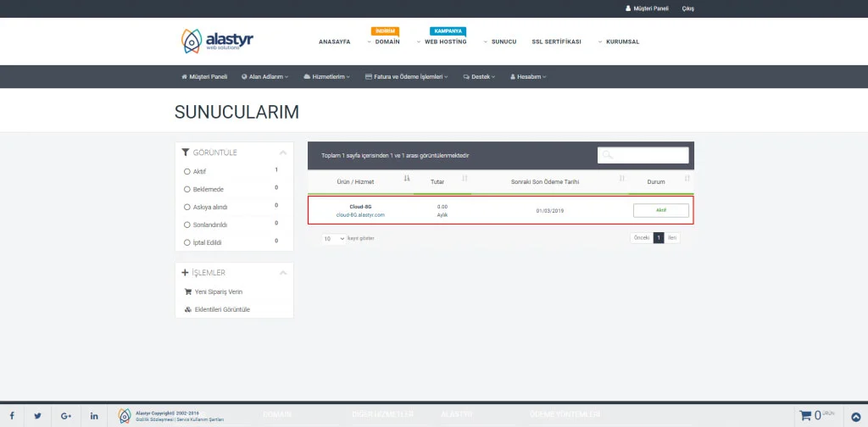Open the Twitter social icon

click(38, 416)
